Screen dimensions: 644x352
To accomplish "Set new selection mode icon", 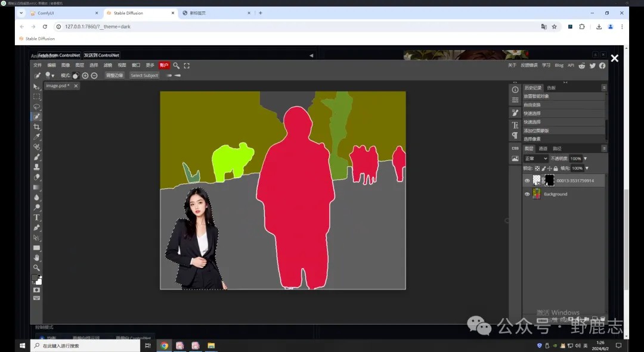I will (x=76, y=76).
